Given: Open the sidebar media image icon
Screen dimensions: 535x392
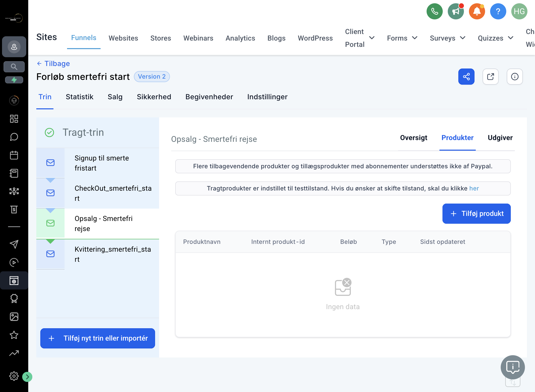Looking at the screenshot, I should [x=14, y=317].
